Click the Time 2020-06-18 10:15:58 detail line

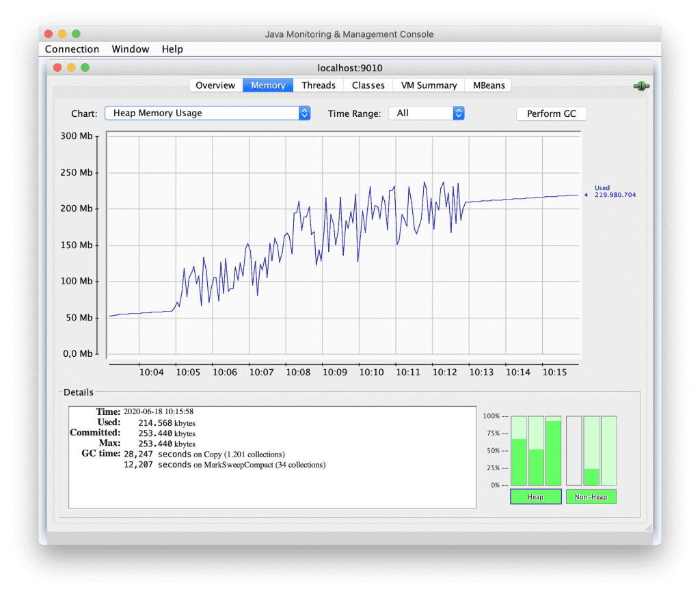[145, 411]
